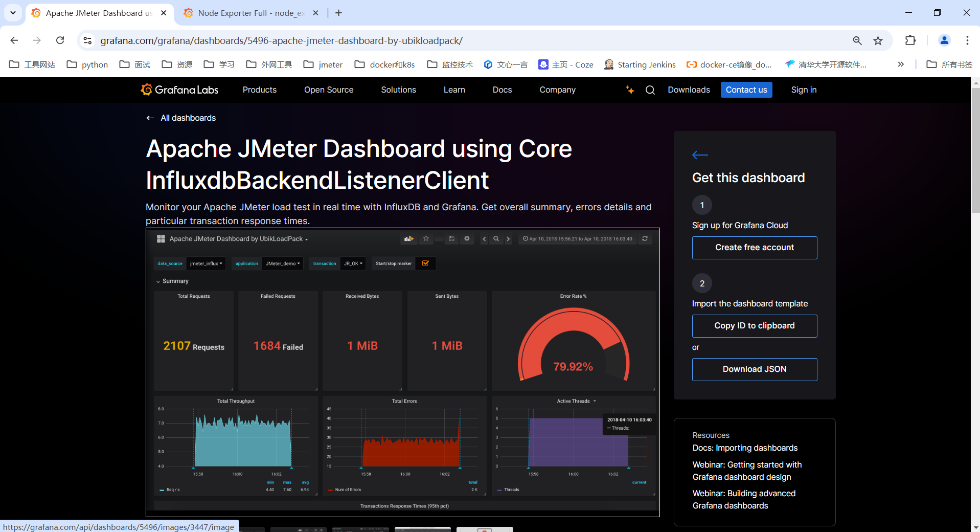
Task: Open the 学习 bookmark folder
Action: click(219, 64)
